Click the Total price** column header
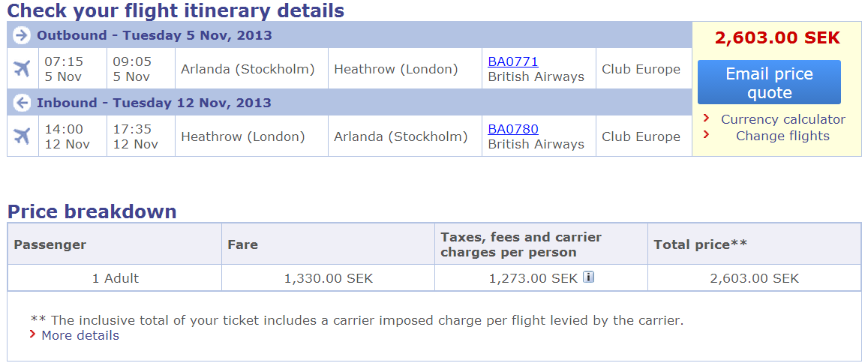This screenshot has width=868, height=363. point(700,244)
